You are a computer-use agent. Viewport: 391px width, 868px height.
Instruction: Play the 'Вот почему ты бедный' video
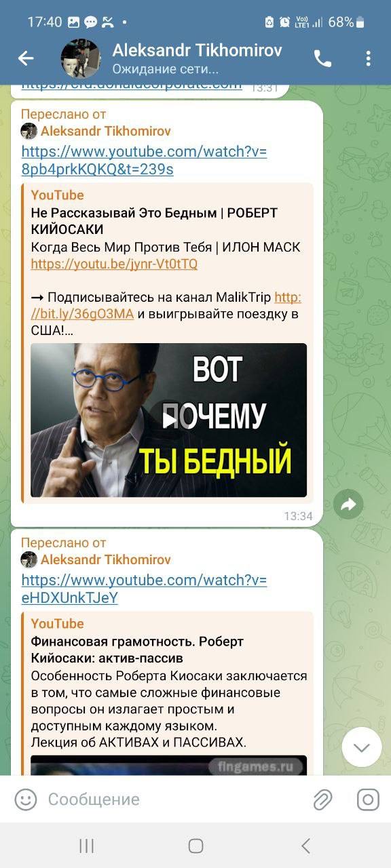(x=168, y=420)
